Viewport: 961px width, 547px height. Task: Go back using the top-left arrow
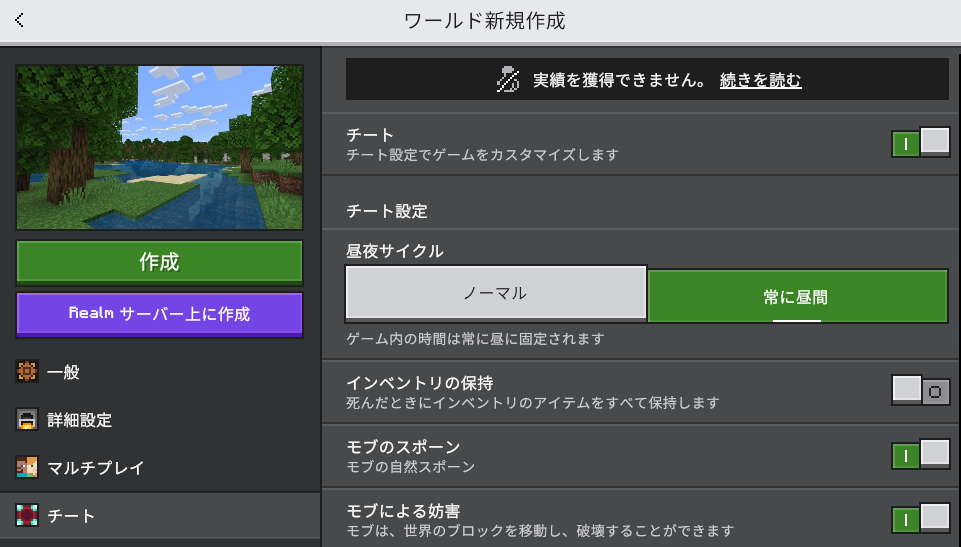point(19,20)
